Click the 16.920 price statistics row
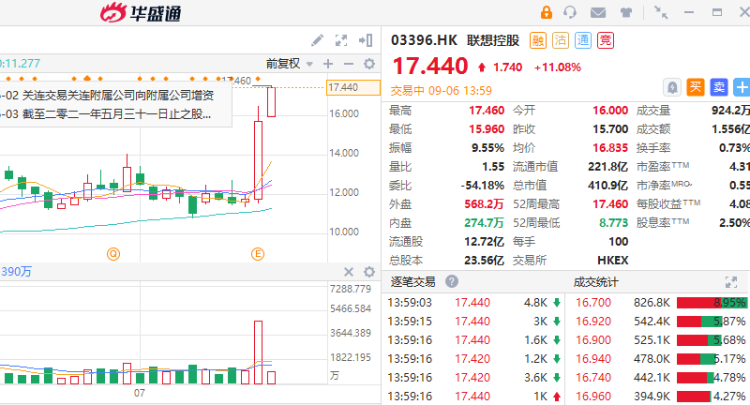This screenshot has width=750, height=405. (x=660, y=321)
